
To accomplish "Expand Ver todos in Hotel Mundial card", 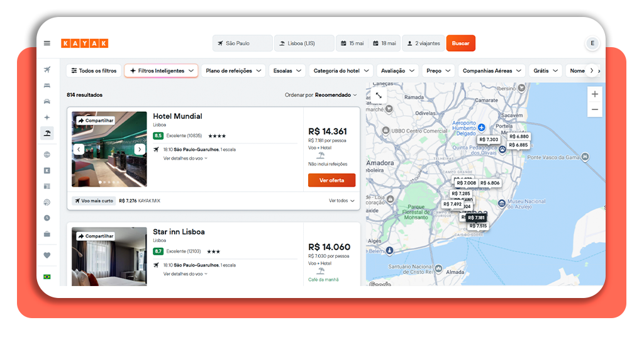I will click(341, 201).
